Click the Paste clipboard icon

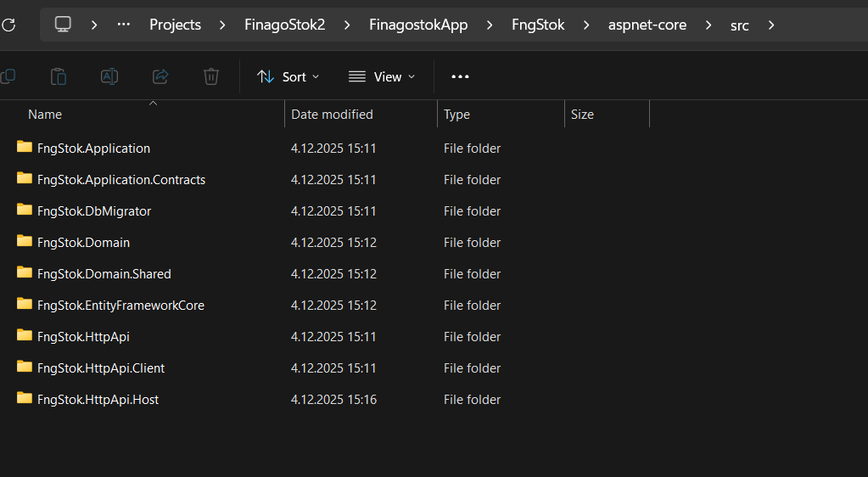[59, 76]
